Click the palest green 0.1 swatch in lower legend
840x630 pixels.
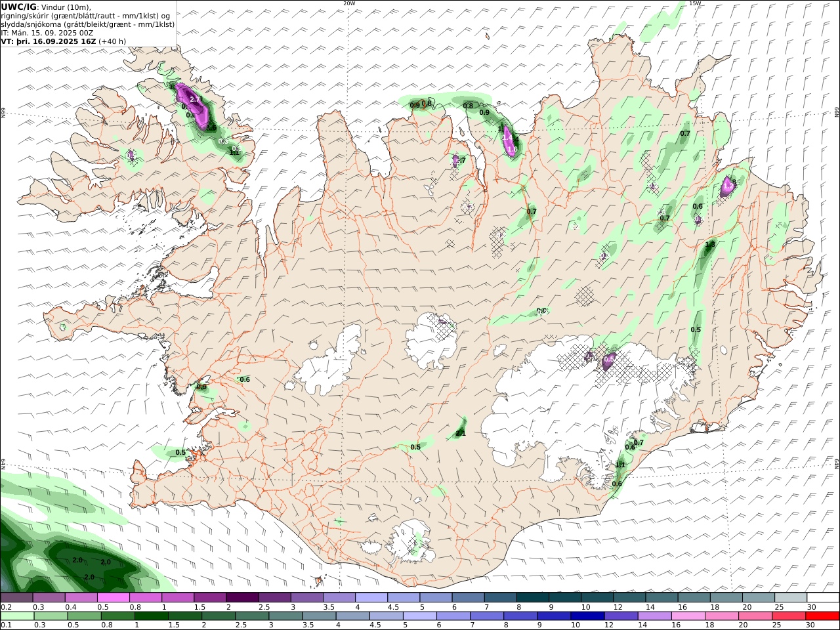pyautogui.click(x=17, y=616)
